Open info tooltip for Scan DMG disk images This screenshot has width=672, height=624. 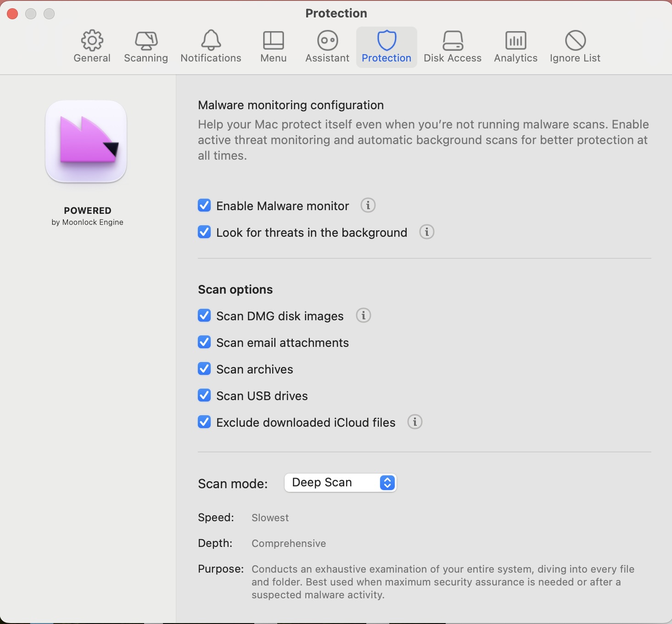(363, 316)
